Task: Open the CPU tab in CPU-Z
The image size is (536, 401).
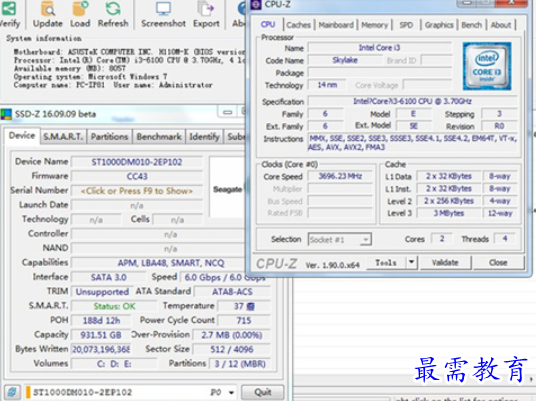Action: 268,25
